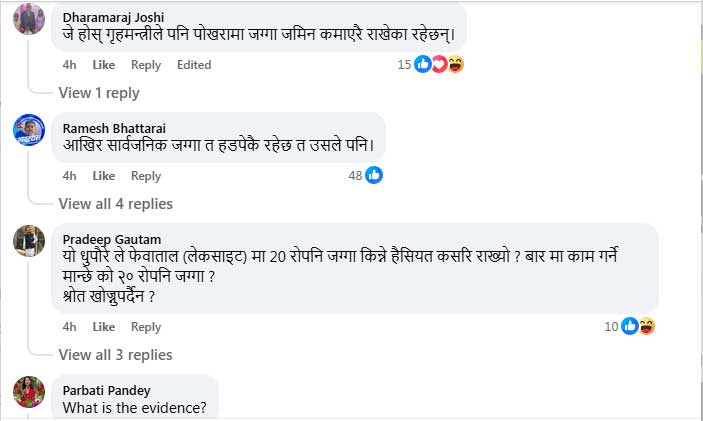Like Pradeep Gautam's comment
Screen dimensions: 703x421
click(x=104, y=327)
